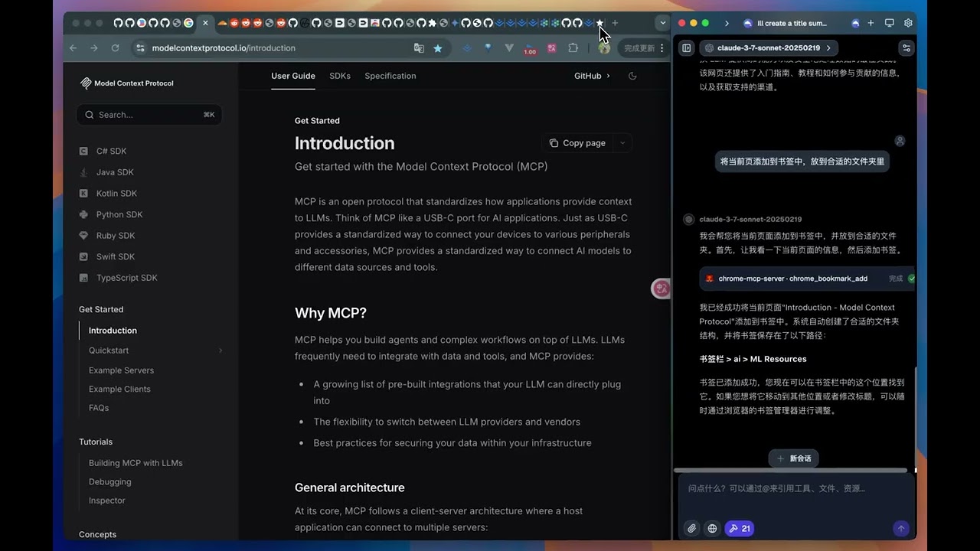Viewport: 980px width, 551px height.
Task: Click the Model Context Protocol logo
Action: click(127, 83)
